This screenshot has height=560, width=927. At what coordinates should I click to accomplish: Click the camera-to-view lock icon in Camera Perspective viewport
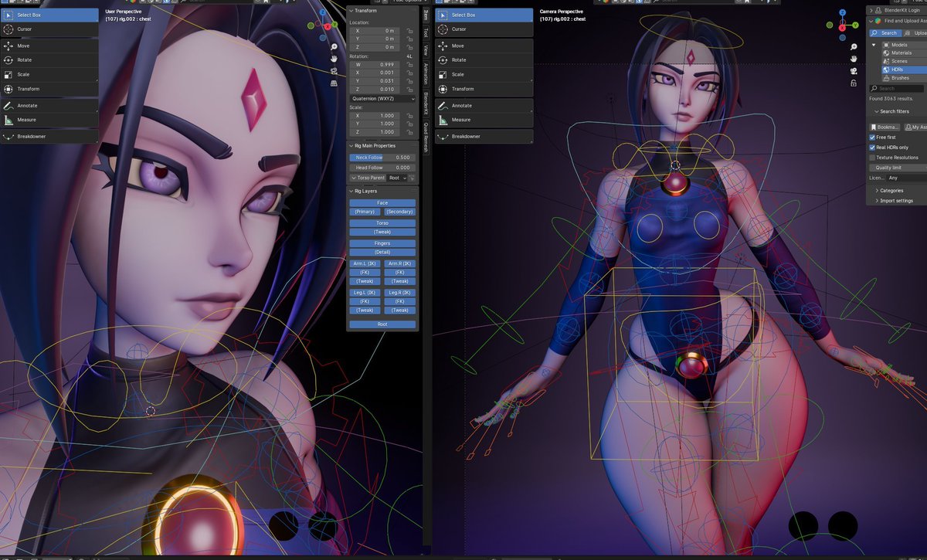854,83
